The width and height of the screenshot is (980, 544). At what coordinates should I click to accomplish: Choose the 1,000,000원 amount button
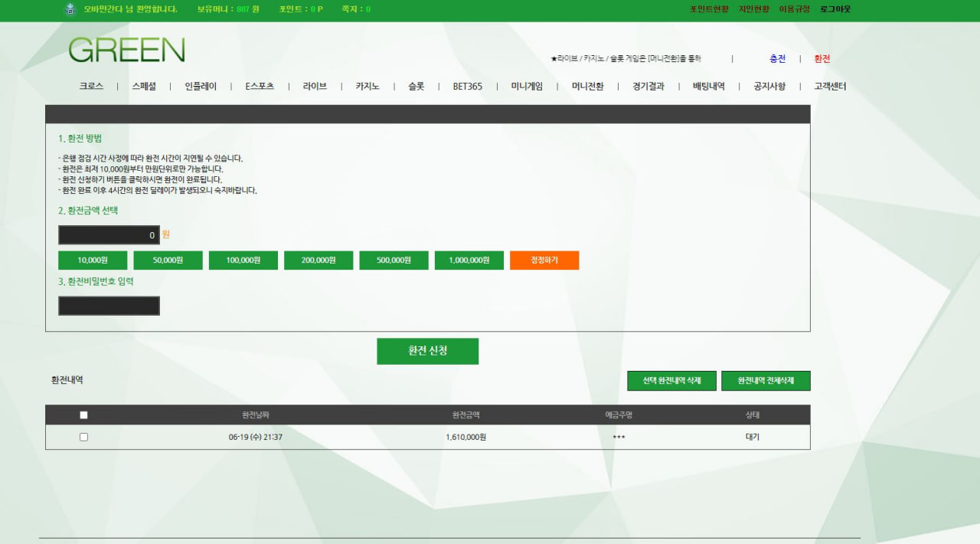tap(469, 261)
